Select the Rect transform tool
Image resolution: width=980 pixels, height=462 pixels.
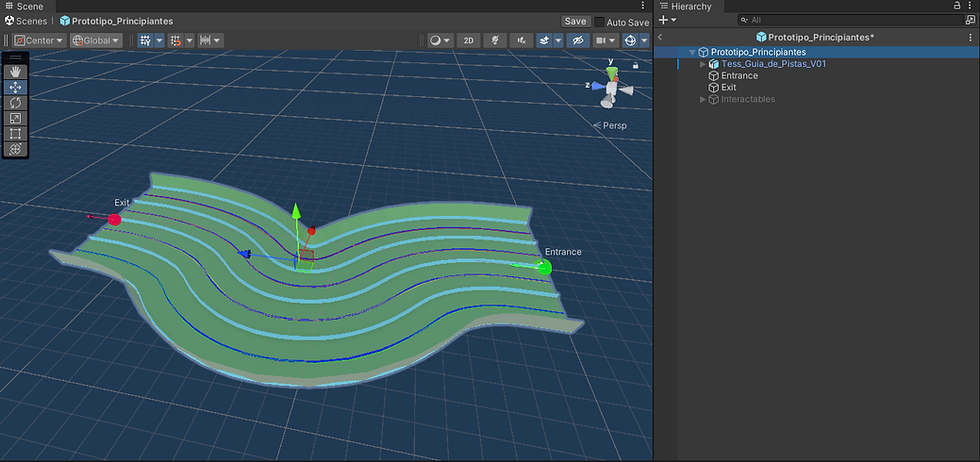coord(16,133)
